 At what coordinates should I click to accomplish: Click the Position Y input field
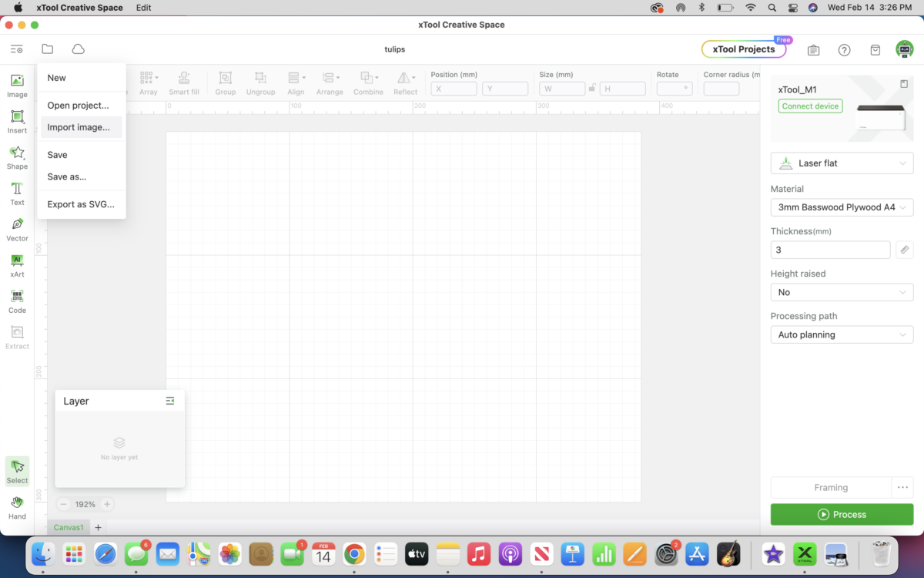pyautogui.click(x=505, y=89)
